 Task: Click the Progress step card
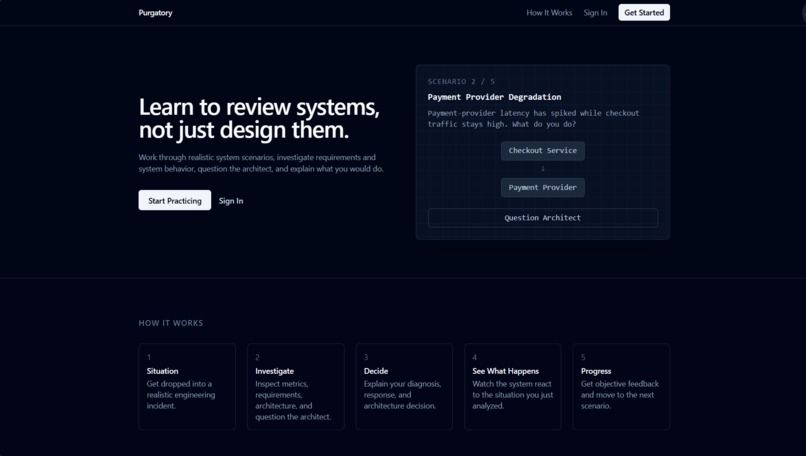(x=621, y=387)
